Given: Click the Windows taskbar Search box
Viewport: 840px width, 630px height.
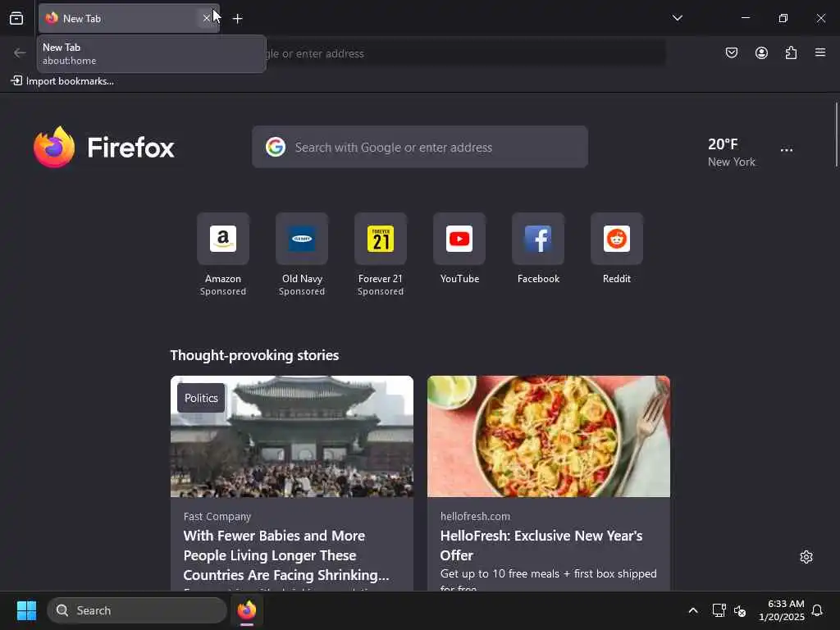Looking at the screenshot, I should click(x=137, y=610).
